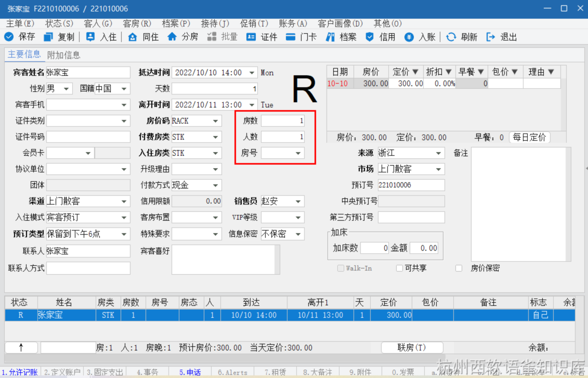Select the 4.事务 bottom tab

(147, 372)
